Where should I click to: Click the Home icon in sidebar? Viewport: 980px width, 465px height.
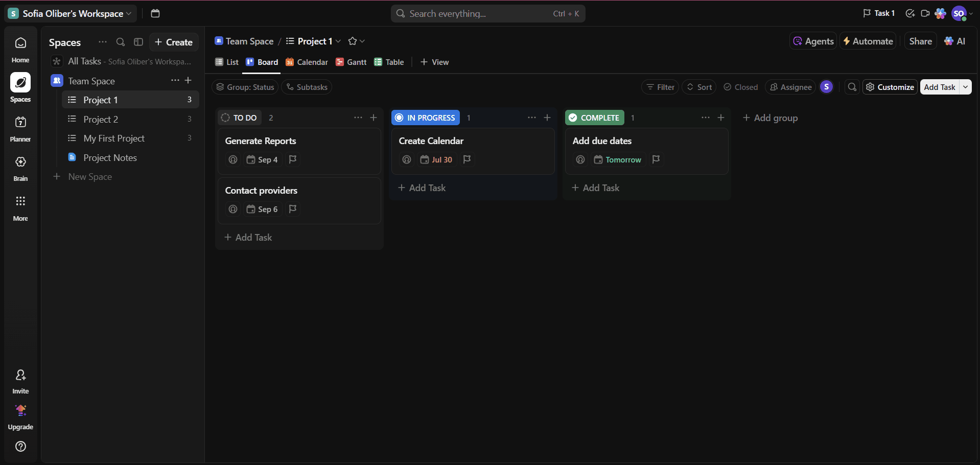[x=20, y=49]
